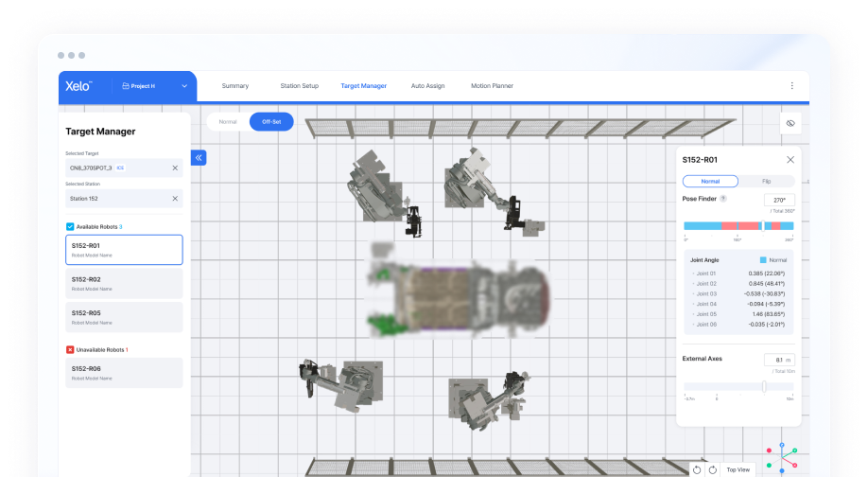The height and width of the screenshot is (477, 868).
Task: Click the Top View button
Action: pyautogui.click(x=738, y=469)
